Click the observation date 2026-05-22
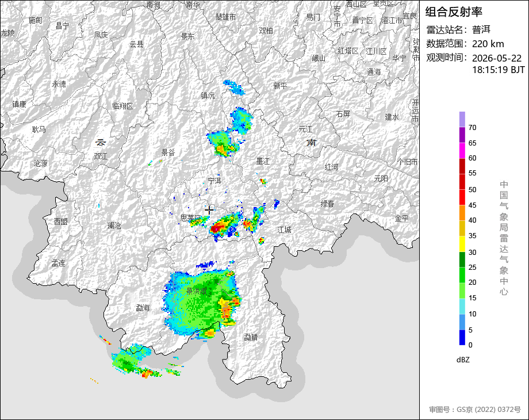This screenshot has width=529, height=420. click(497, 58)
